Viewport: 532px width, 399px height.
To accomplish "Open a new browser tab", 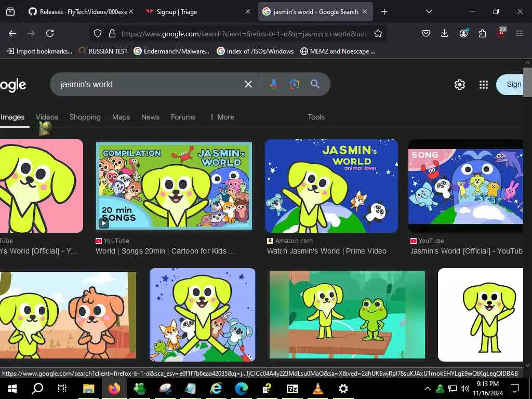I will 384,12.
